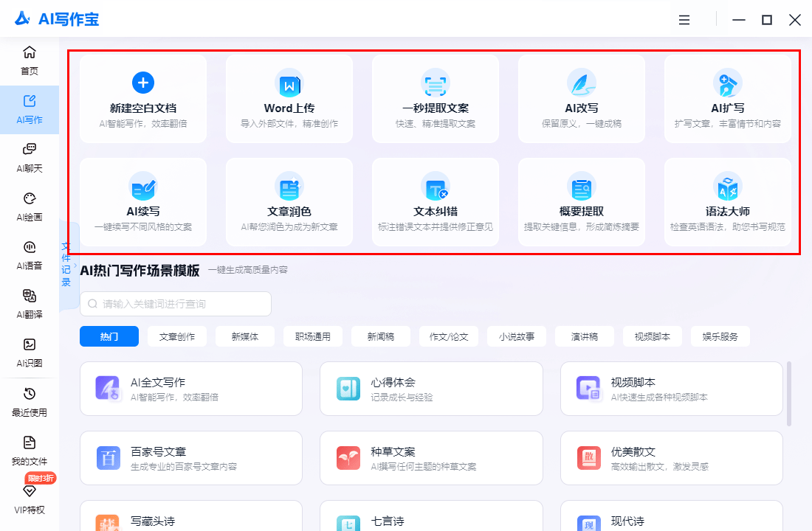Open the AI全文写作 template card

pyautogui.click(x=190, y=389)
